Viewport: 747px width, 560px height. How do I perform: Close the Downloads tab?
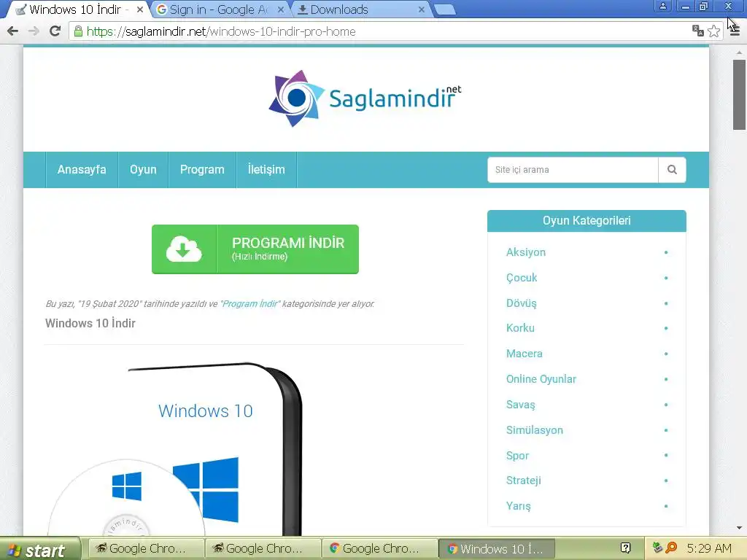coord(421,9)
